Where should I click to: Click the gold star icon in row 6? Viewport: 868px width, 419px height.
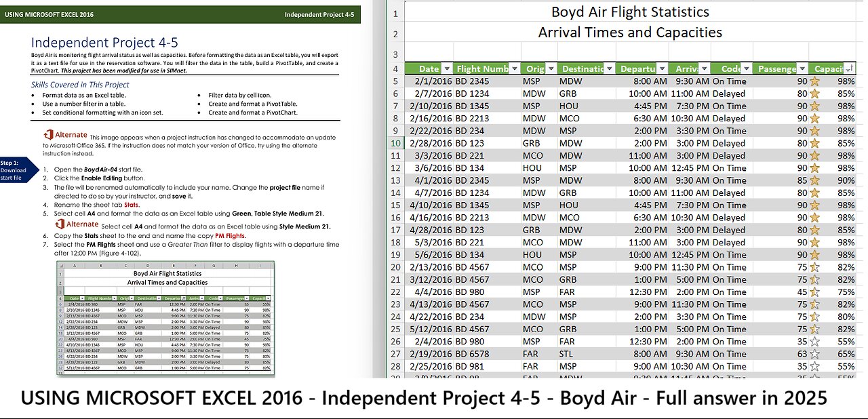point(814,94)
